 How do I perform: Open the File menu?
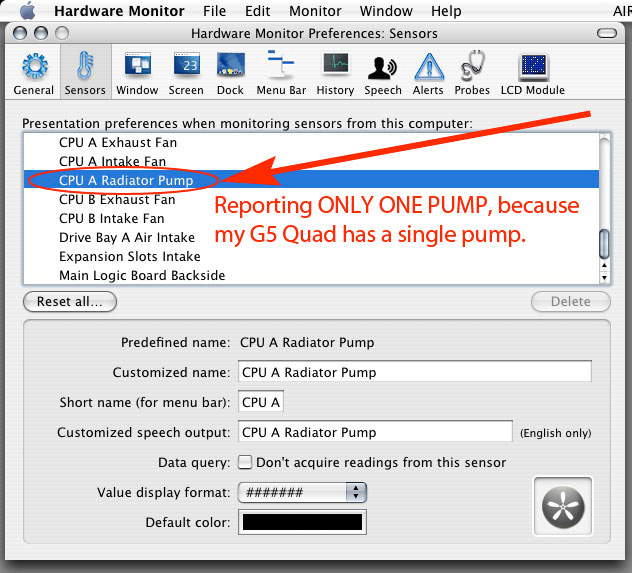tap(214, 11)
